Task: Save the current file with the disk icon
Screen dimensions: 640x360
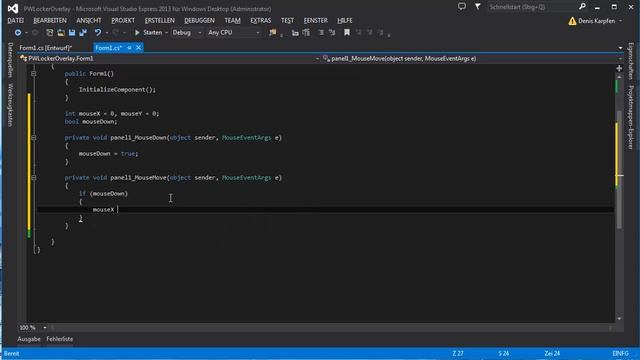Action: [x=72, y=33]
